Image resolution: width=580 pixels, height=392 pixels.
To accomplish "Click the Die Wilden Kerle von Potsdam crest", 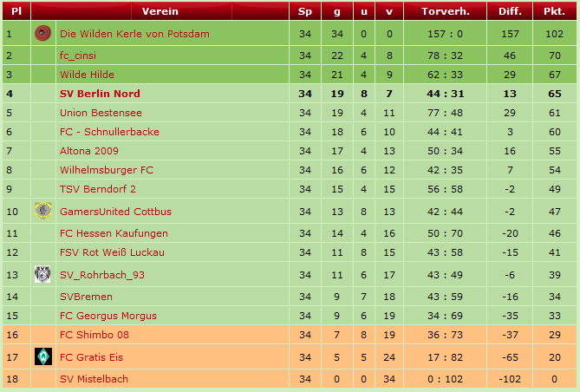I will pos(42,34).
